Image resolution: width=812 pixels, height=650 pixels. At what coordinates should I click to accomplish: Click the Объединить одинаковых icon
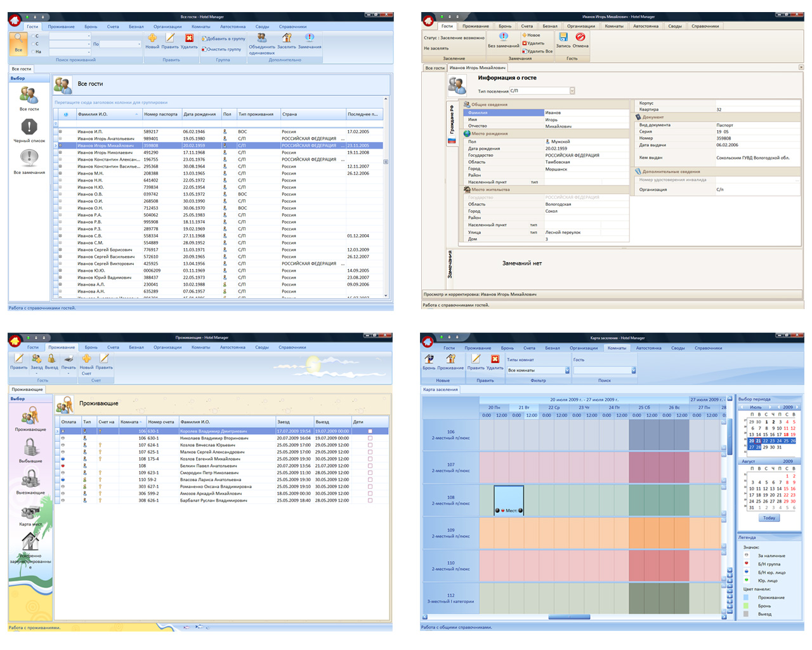(x=261, y=38)
